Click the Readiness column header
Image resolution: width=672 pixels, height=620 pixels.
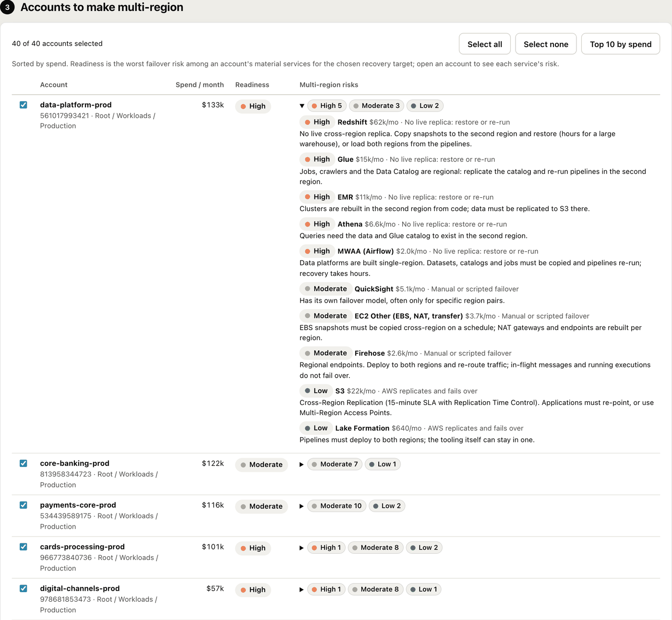252,85
